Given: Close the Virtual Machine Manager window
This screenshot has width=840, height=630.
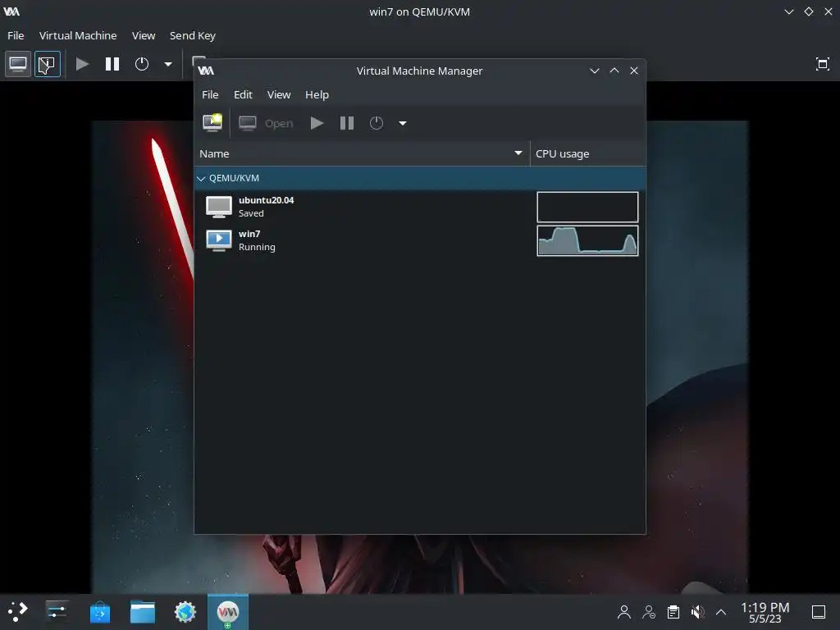Looking at the screenshot, I should click(634, 71).
